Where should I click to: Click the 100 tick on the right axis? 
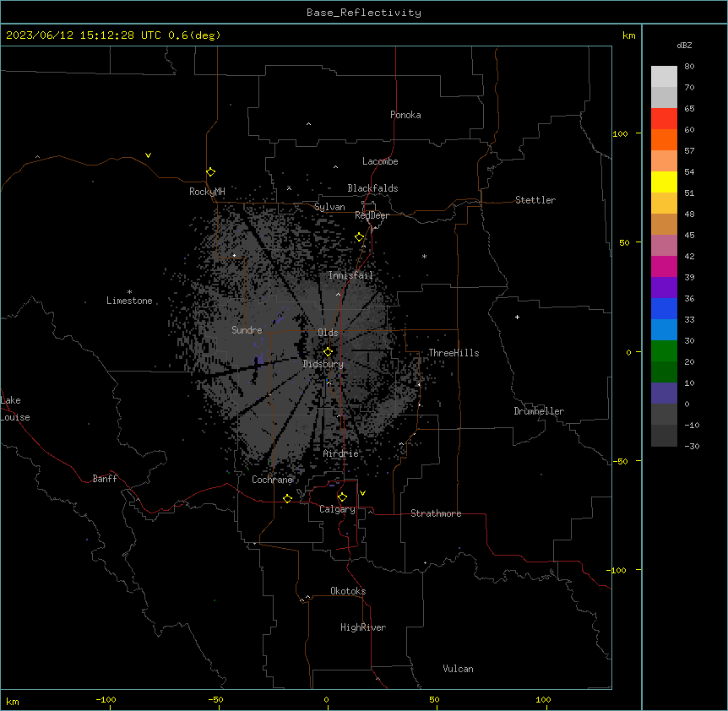620,133
